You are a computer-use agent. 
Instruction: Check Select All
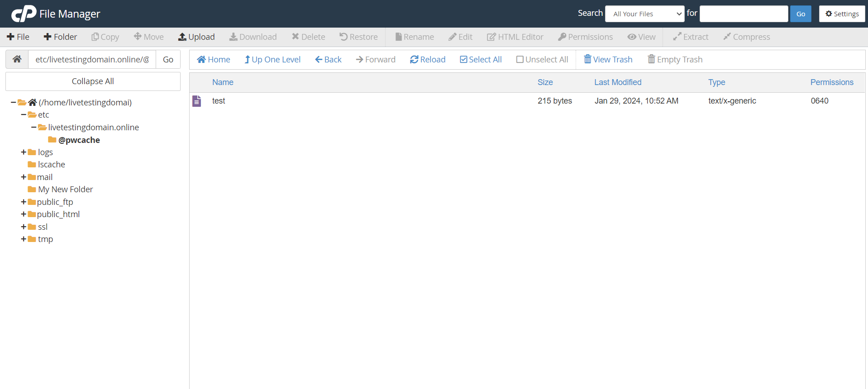coord(481,59)
